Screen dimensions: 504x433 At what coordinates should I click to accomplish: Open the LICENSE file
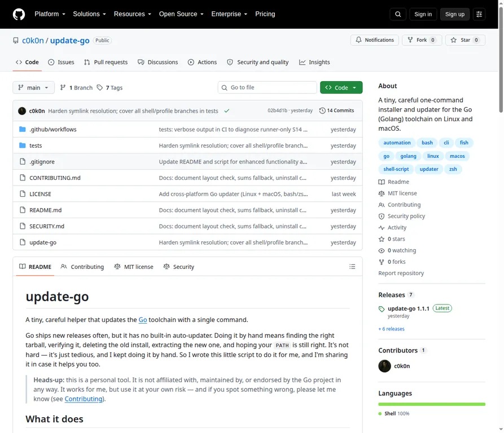(x=40, y=194)
